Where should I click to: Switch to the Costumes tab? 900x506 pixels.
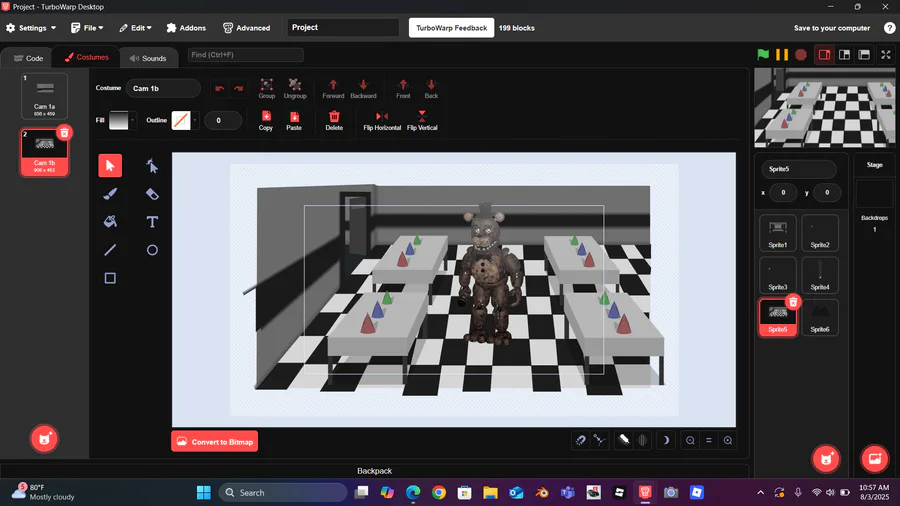click(87, 57)
